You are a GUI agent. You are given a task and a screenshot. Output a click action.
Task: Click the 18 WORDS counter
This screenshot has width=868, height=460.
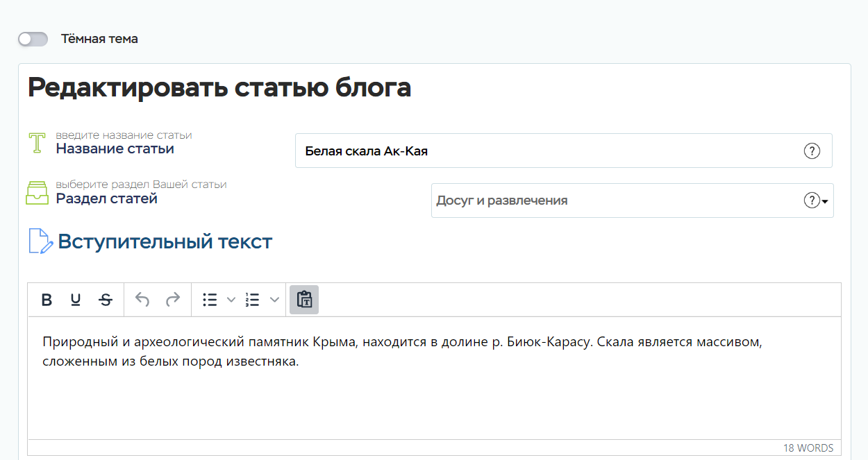click(x=808, y=448)
